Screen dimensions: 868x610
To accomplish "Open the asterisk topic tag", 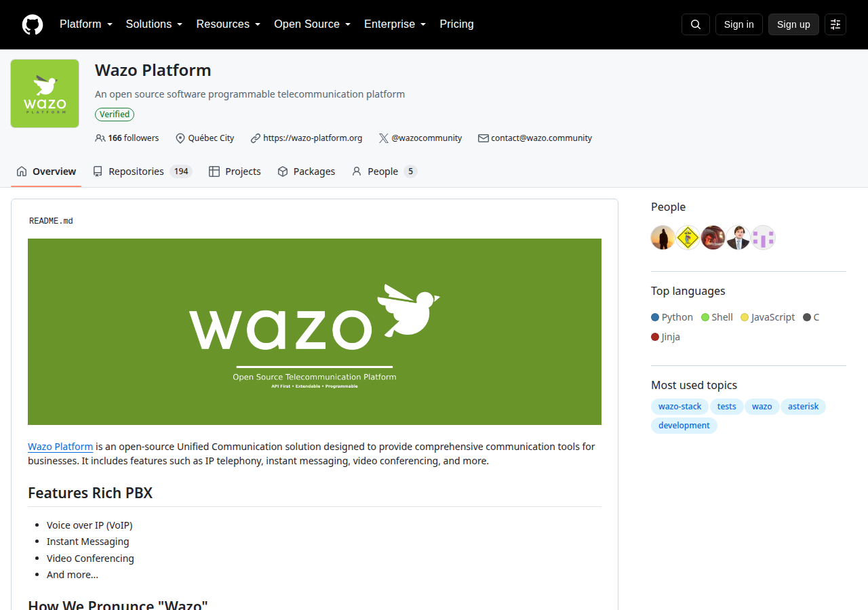I will [x=803, y=407].
